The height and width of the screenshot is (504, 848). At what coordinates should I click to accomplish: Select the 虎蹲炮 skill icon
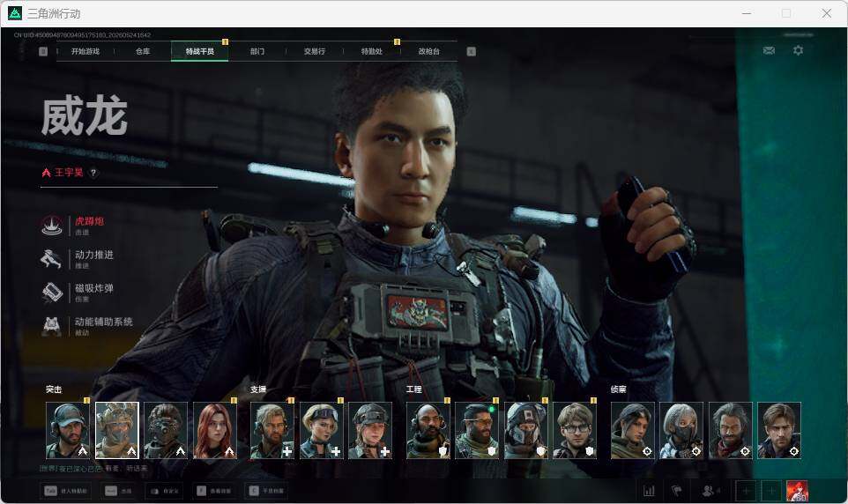click(52, 226)
